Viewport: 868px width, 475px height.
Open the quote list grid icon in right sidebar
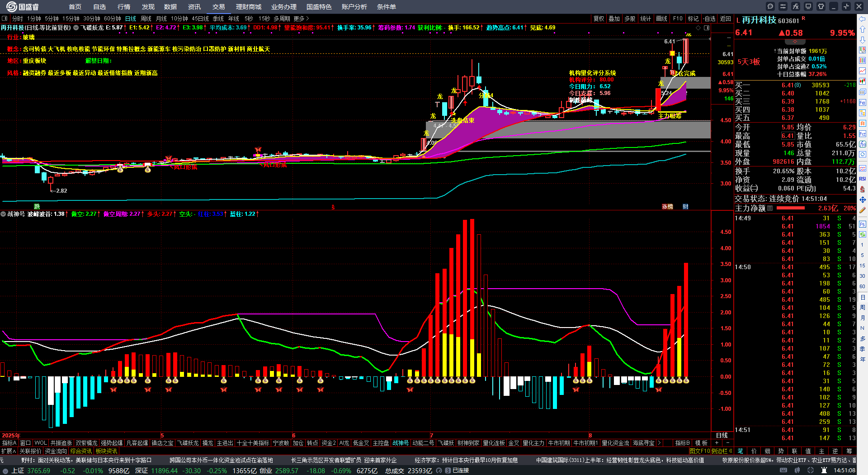[863, 60]
